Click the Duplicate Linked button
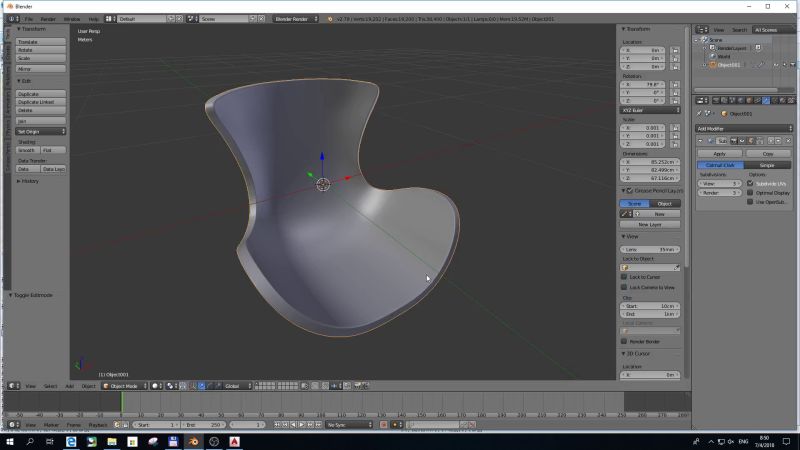This screenshot has height=450, width=800. click(41, 102)
